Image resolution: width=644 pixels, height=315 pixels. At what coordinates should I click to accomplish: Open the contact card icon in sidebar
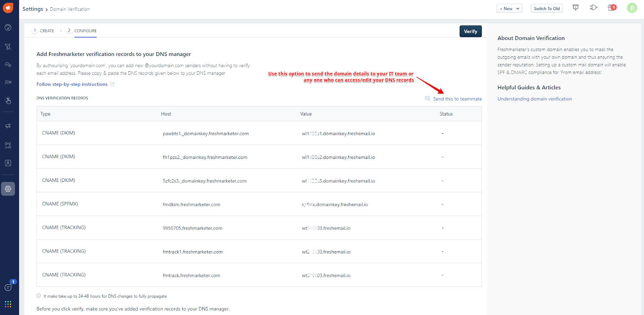click(x=8, y=163)
